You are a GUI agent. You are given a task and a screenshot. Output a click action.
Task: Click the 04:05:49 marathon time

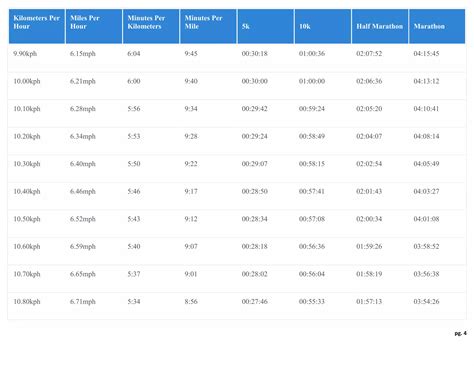pos(426,164)
